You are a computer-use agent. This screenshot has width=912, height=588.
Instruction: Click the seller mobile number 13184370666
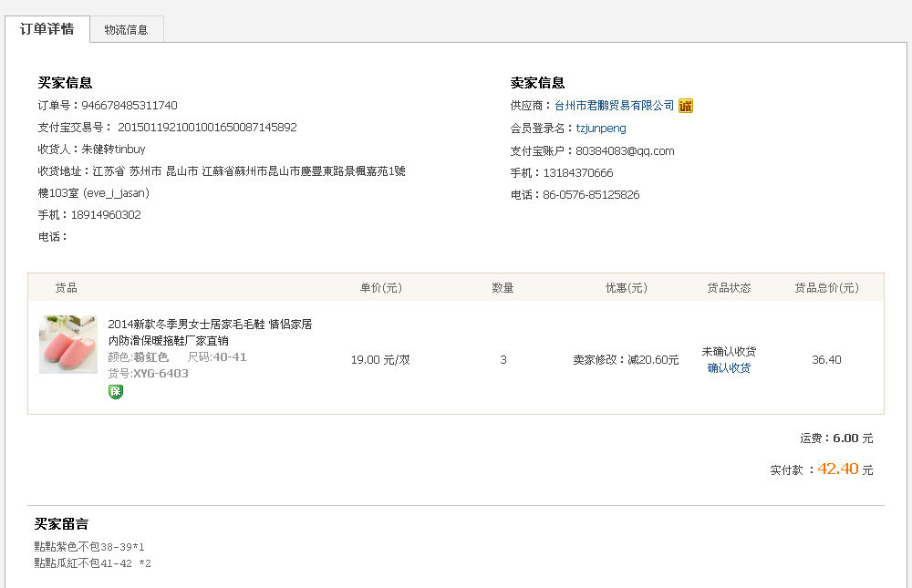578,173
